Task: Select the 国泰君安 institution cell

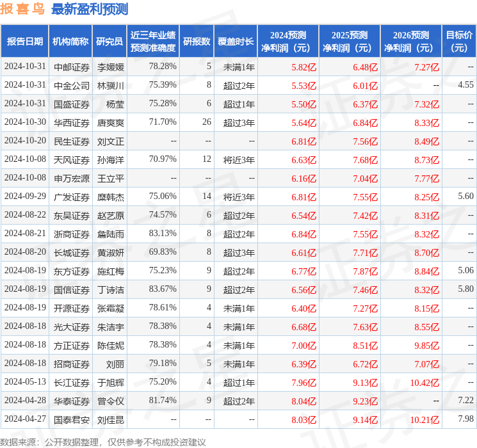Action: click(72, 420)
